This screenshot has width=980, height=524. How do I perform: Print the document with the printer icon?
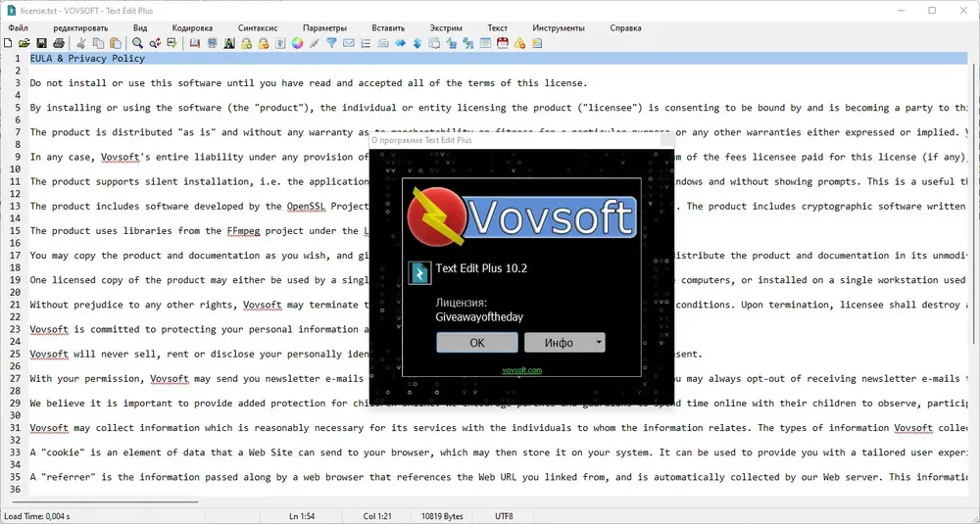(x=59, y=43)
